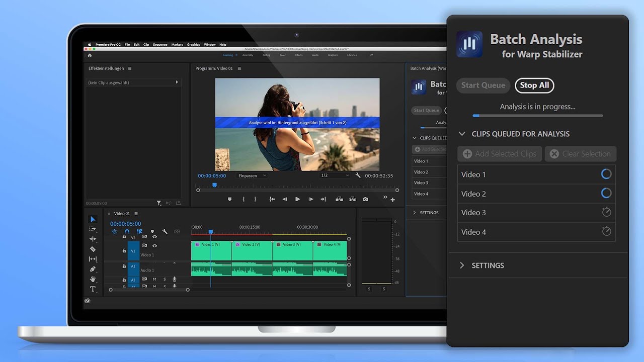Toggle V1 track eye visibility

pyautogui.click(x=154, y=246)
